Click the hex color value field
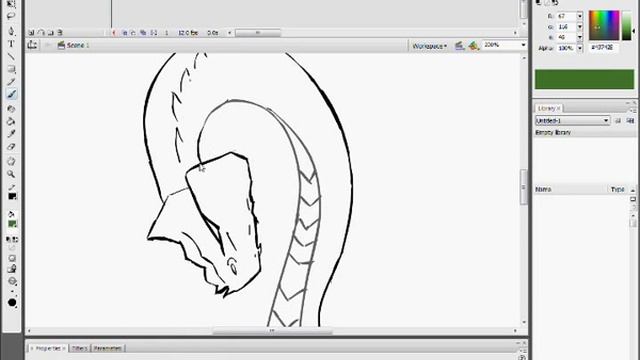The image size is (640, 360). coord(604,48)
